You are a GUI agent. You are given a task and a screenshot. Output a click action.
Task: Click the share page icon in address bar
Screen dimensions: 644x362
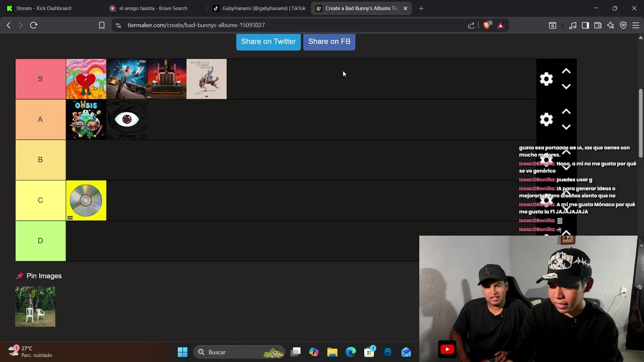pyautogui.click(x=471, y=25)
